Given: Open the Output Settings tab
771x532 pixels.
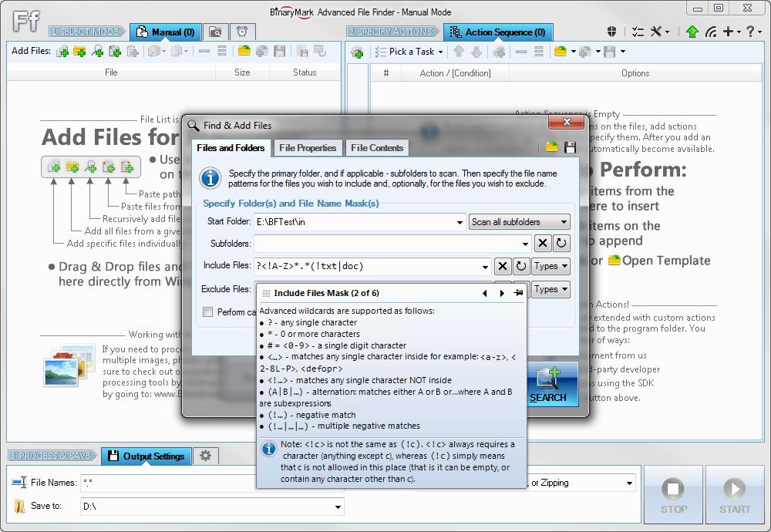Looking at the screenshot, I should [x=146, y=456].
